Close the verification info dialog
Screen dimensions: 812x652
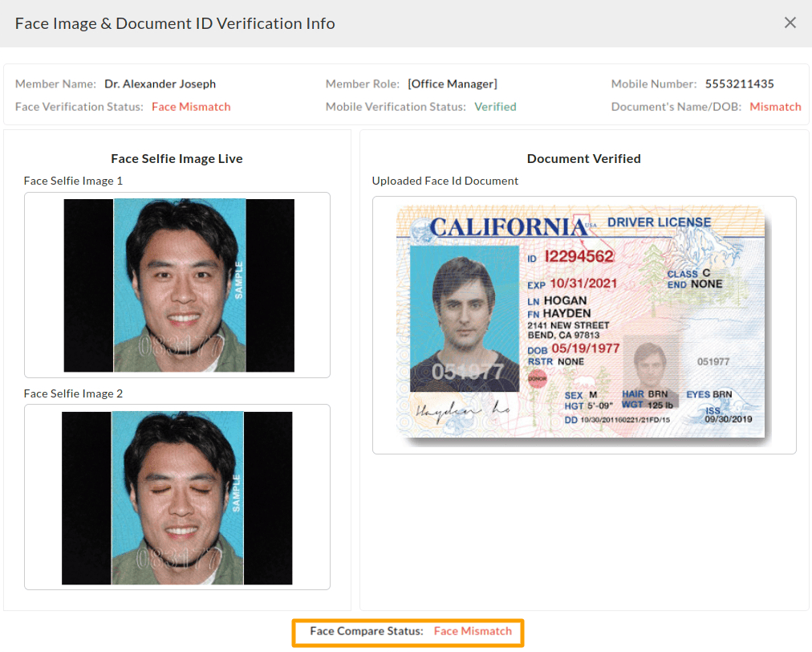coord(790,22)
